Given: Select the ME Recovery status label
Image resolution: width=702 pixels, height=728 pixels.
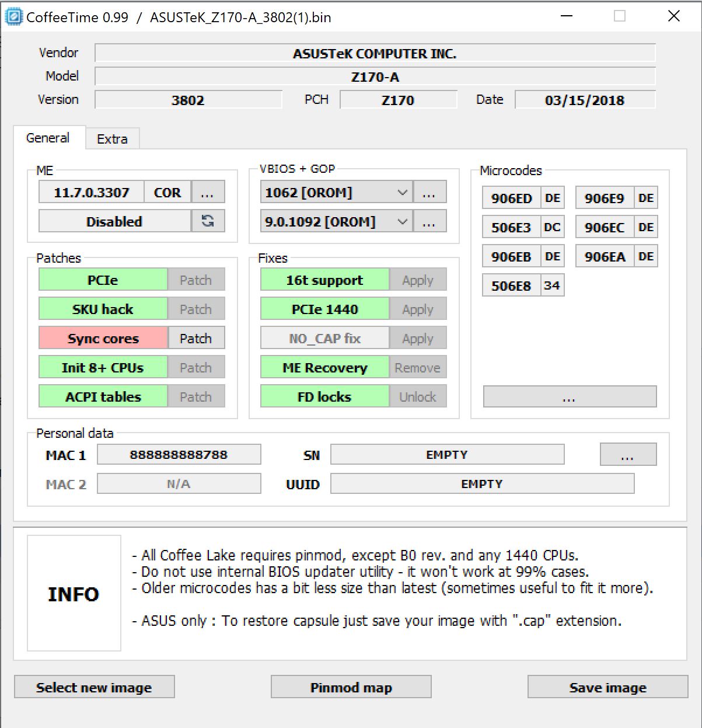Looking at the screenshot, I should pos(325,368).
